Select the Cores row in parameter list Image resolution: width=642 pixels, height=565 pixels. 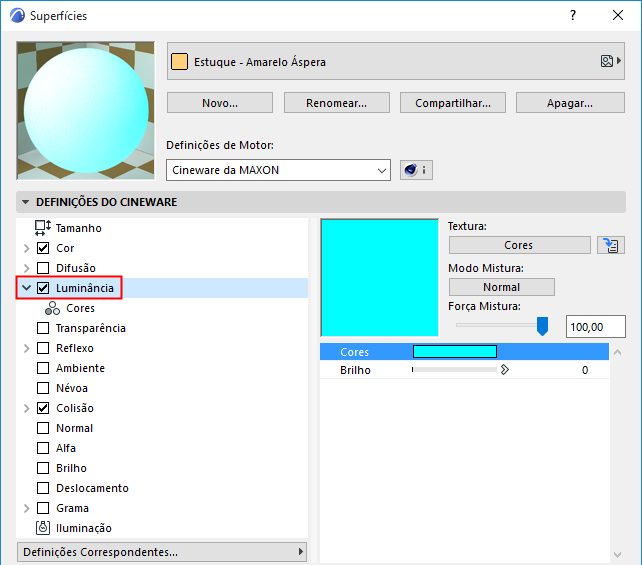click(x=464, y=352)
